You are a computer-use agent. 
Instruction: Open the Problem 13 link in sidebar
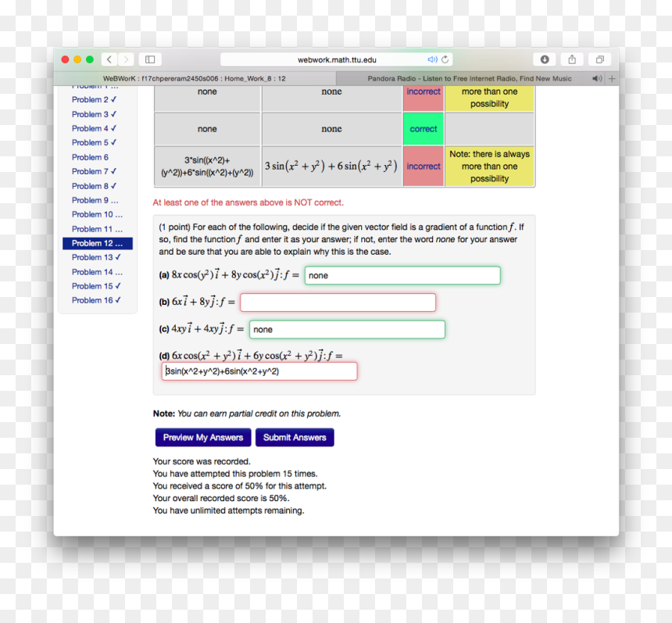tap(96, 257)
